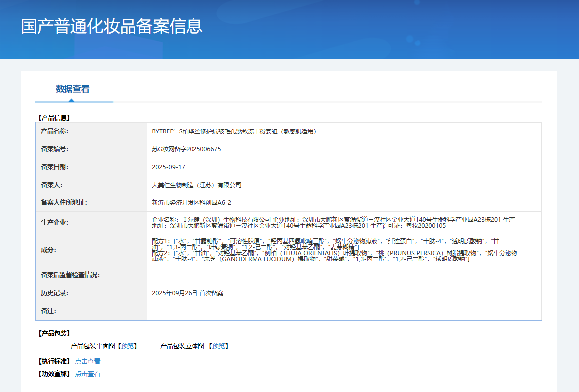Screen dimensions: 579x392
Task: Open 预览 for 产品包装平面图
Action: (x=128, y=346)
